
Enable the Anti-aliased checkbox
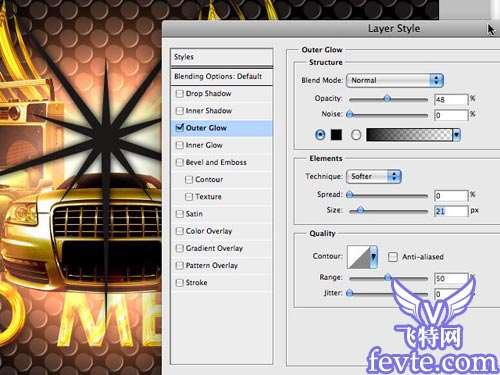pos(393,257)
